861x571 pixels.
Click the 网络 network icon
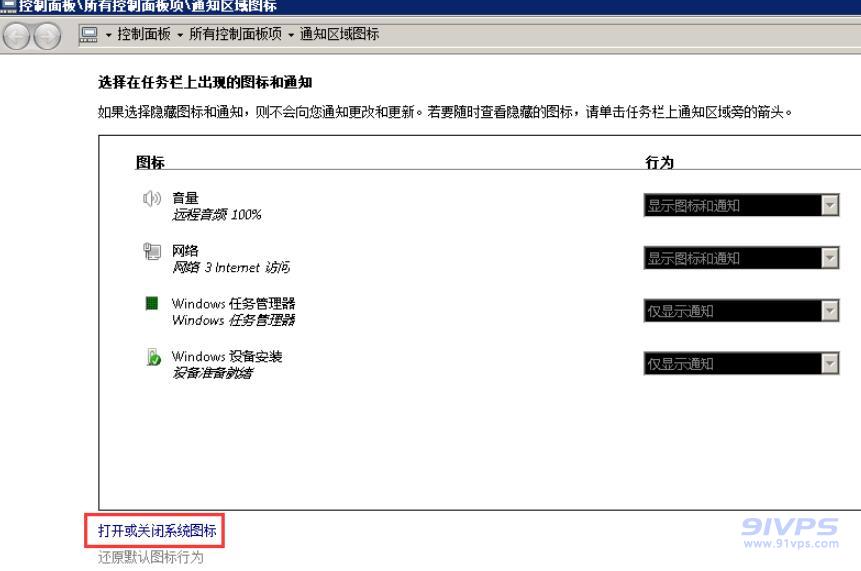(x=152, y=251)
